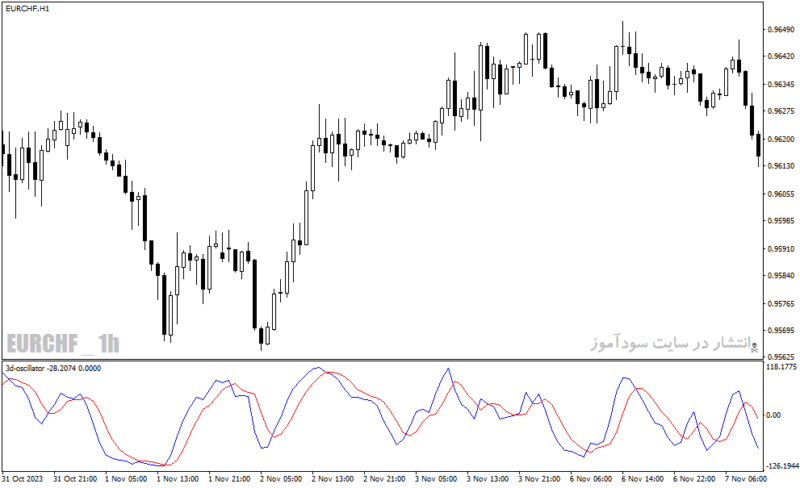Click the 0.95910 price axis label
Viewport: 800px width, 488px height.
click(x=781, y=249)
